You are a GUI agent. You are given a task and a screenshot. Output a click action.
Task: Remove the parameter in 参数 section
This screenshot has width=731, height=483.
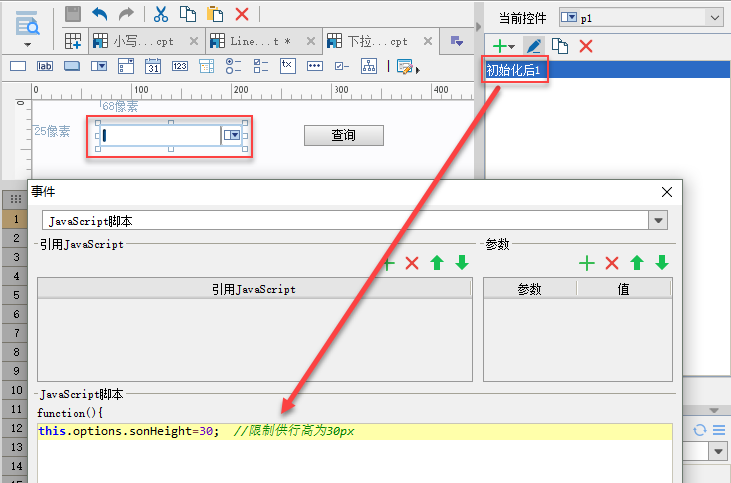pos(612,263)
